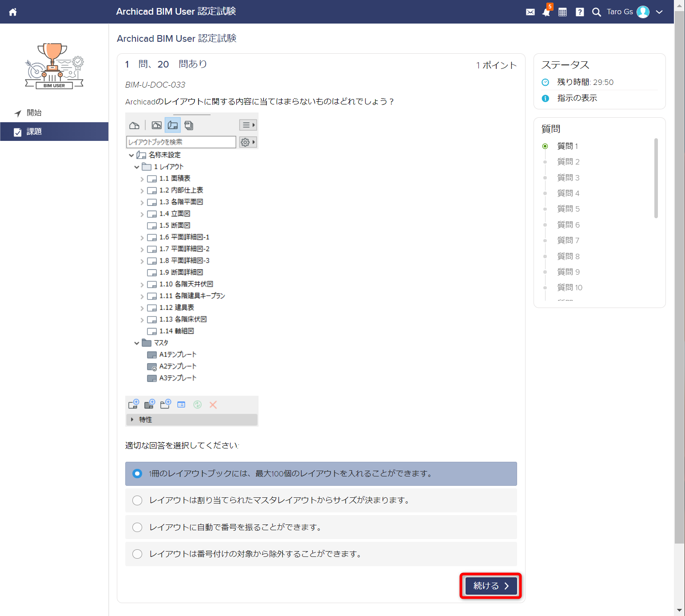
Task: Expand the 1.3 各階平面図 layout
Action: [142, 203]
